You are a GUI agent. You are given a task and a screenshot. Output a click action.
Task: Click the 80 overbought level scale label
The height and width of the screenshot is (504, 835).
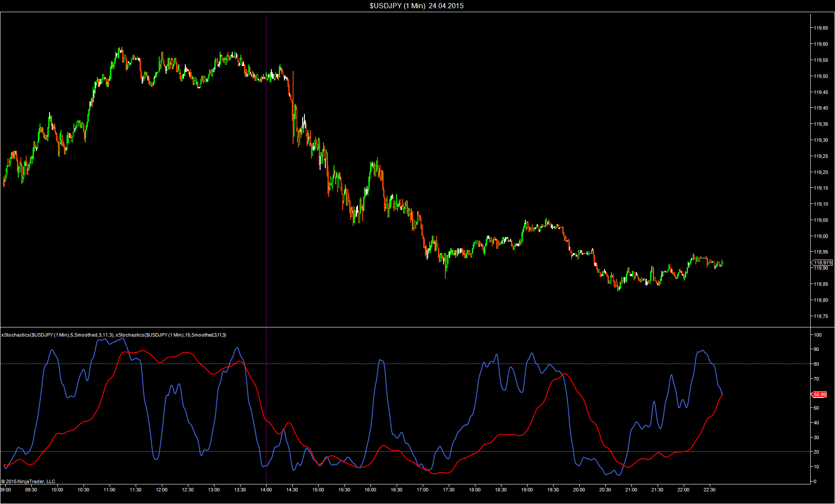[816, 364]
